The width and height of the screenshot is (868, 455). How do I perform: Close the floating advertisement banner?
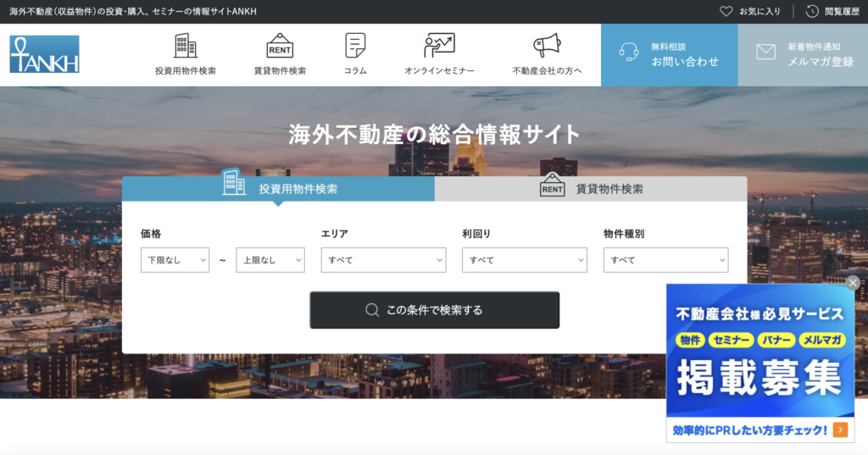tap(853, 283)
